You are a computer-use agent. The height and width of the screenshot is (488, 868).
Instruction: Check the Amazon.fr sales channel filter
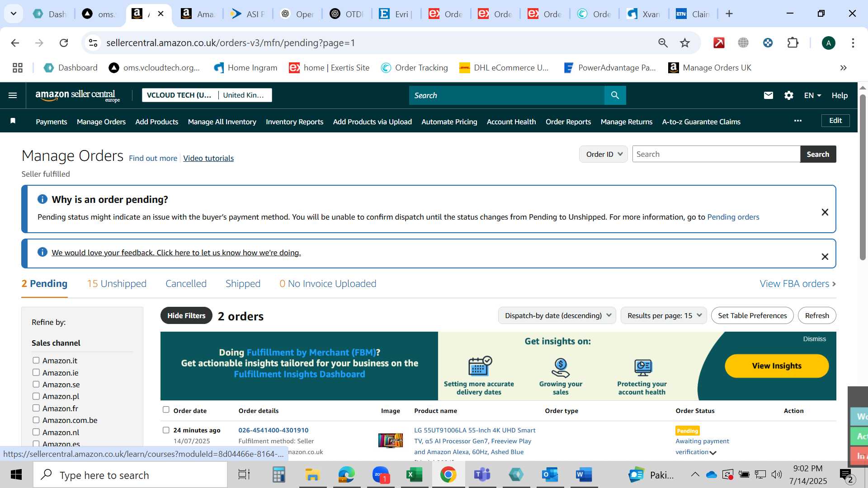[36, 408]
